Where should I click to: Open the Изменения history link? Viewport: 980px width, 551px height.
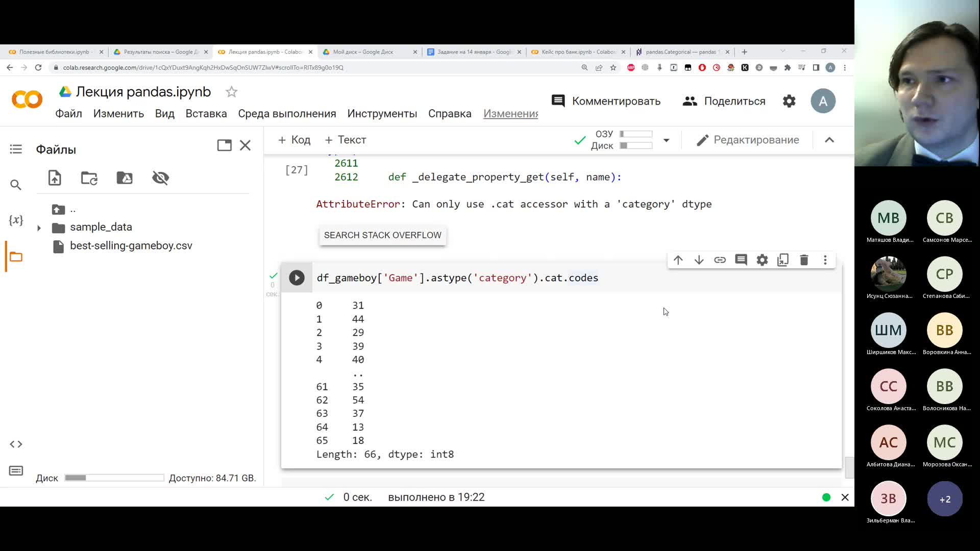511,114
